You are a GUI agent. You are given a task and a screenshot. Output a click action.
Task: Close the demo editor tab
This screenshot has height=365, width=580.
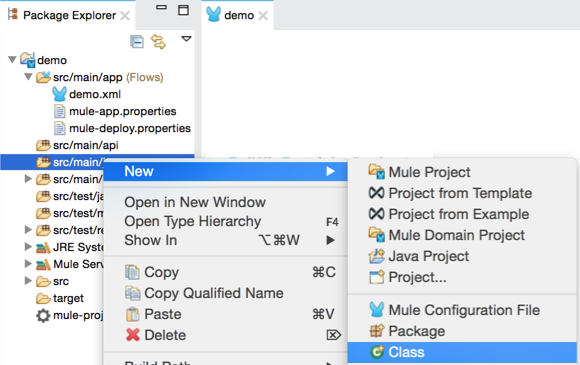pos(263,16)
